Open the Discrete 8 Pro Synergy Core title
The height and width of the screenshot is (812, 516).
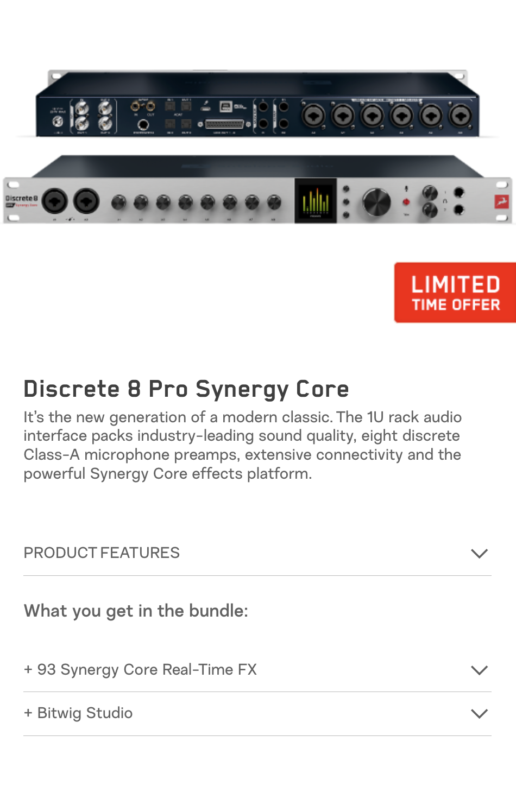click(186, 389)
